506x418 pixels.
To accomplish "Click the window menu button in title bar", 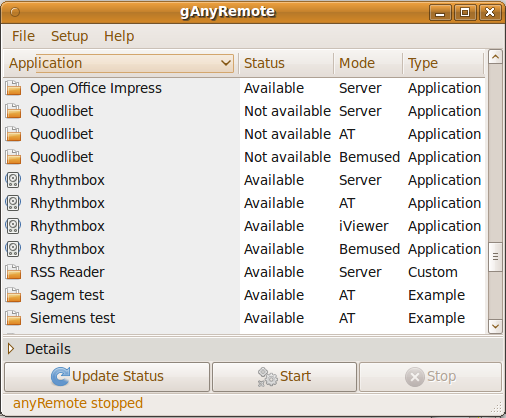I will [x=15, y=12].
